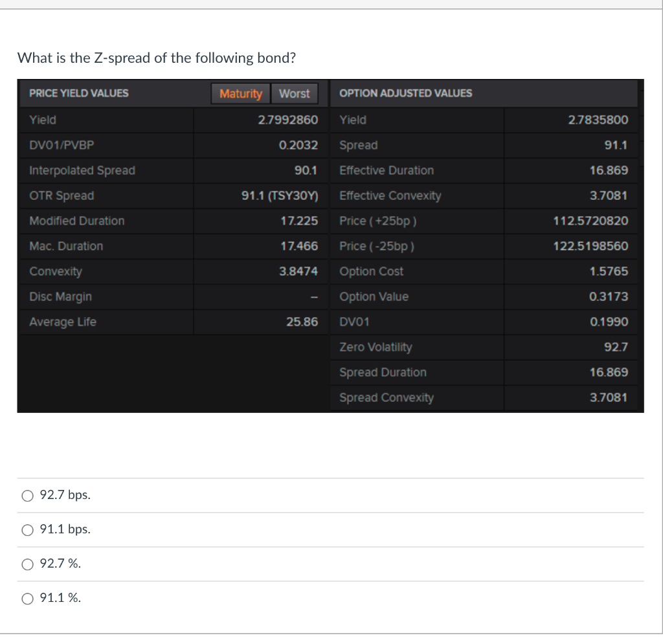Choose the 91.1 bps. answer
Image resolution: width=663 pixels, height=644 pixels.
[28, 530]
